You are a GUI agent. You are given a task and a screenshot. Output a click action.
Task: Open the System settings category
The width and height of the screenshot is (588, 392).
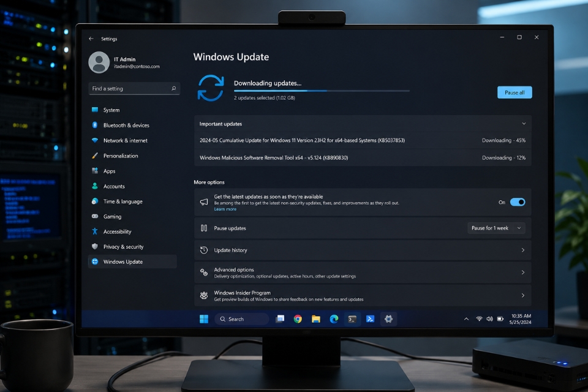click(x=132, y=110)
